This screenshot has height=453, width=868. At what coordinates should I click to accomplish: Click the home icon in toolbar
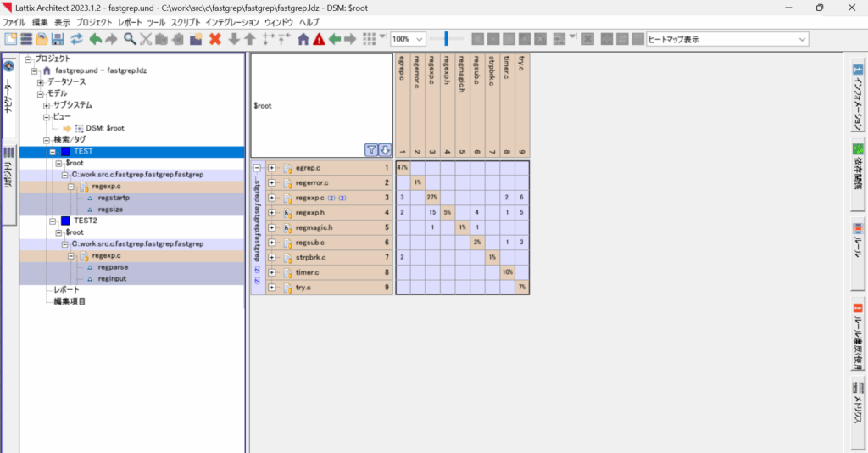pos(303,39)
